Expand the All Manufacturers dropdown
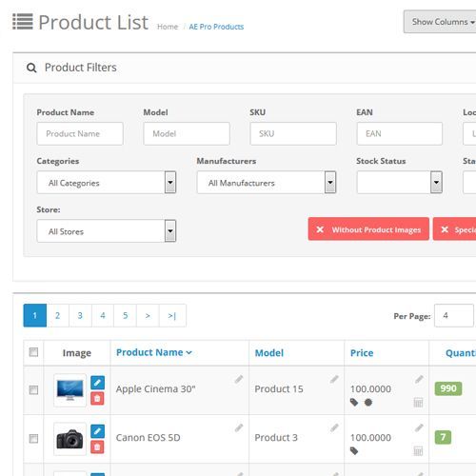476x476 pixels. click(x=267, y=183)
